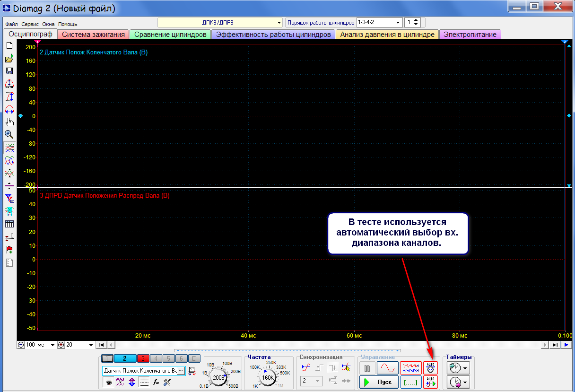Image resolution: width=575 pixels, height=392 pixels.
Task: Open the grid table icon
Action: tap(9, 224)
